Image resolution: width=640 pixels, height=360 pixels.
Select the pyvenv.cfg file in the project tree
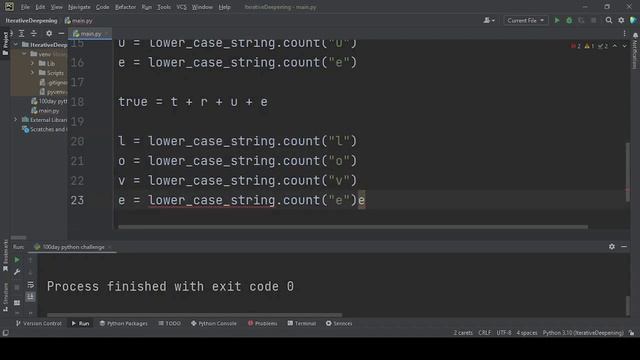[53, 92]
